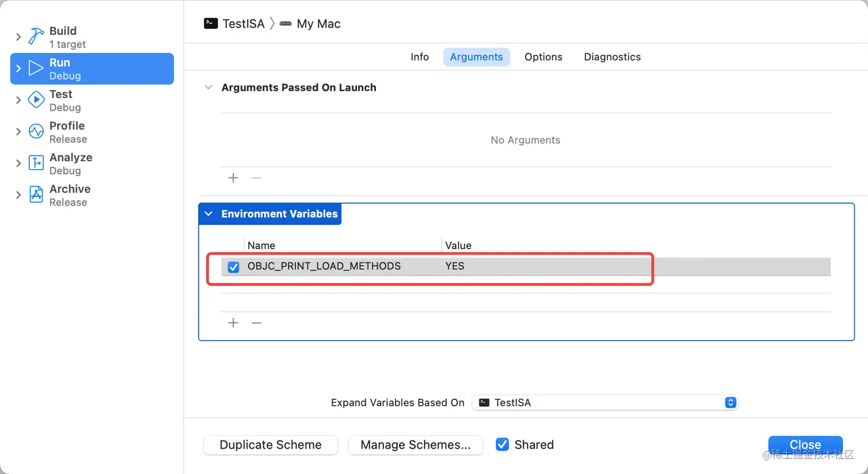
Task: Collapse the Arguments Passed On Launch section
Action: pos(208,87)
